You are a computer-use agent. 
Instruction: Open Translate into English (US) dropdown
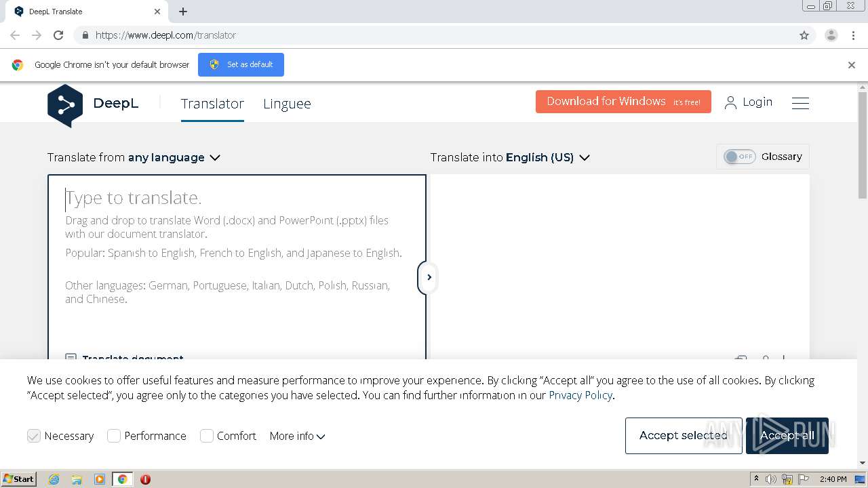(x=510, y=157)
